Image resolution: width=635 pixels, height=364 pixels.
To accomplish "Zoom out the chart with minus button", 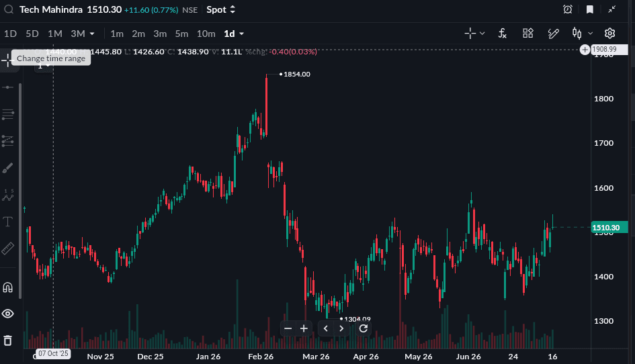I will [x=288, y=328].
